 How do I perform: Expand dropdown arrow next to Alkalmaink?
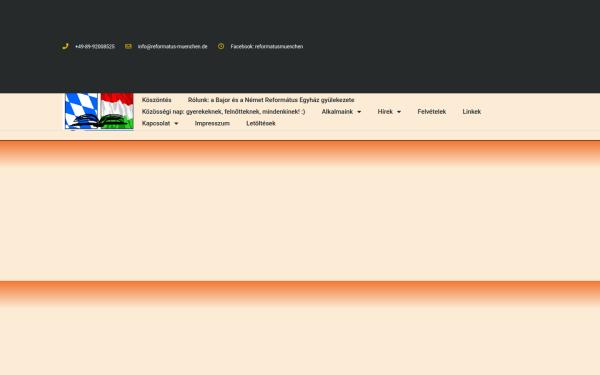click(359, 112)
